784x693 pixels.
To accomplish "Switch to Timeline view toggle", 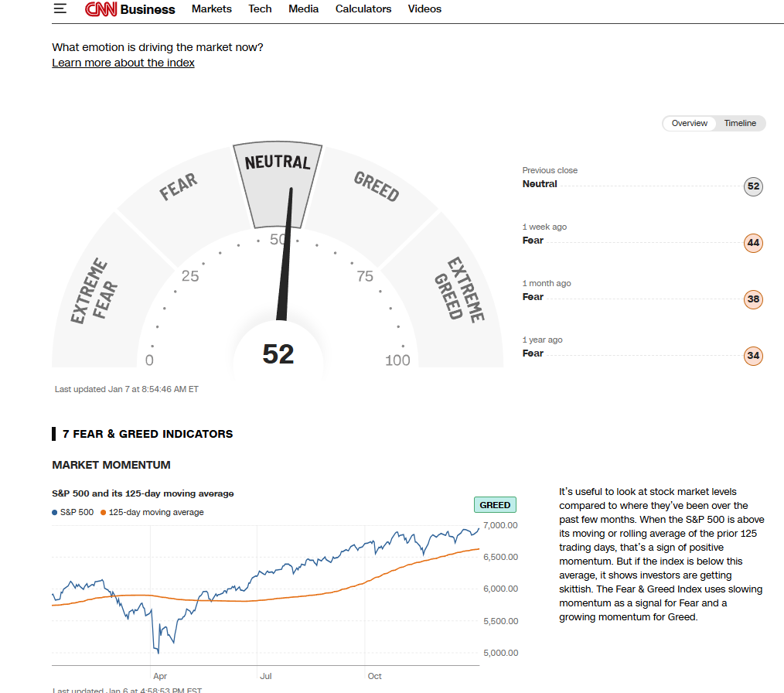I will click(x=740, y=124).
